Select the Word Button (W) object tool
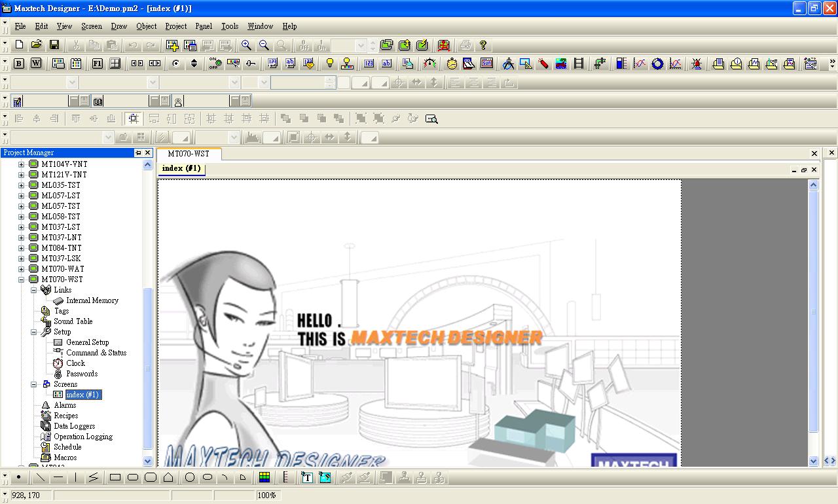Viewport: 838px width, 504px height. coord(37,63)
